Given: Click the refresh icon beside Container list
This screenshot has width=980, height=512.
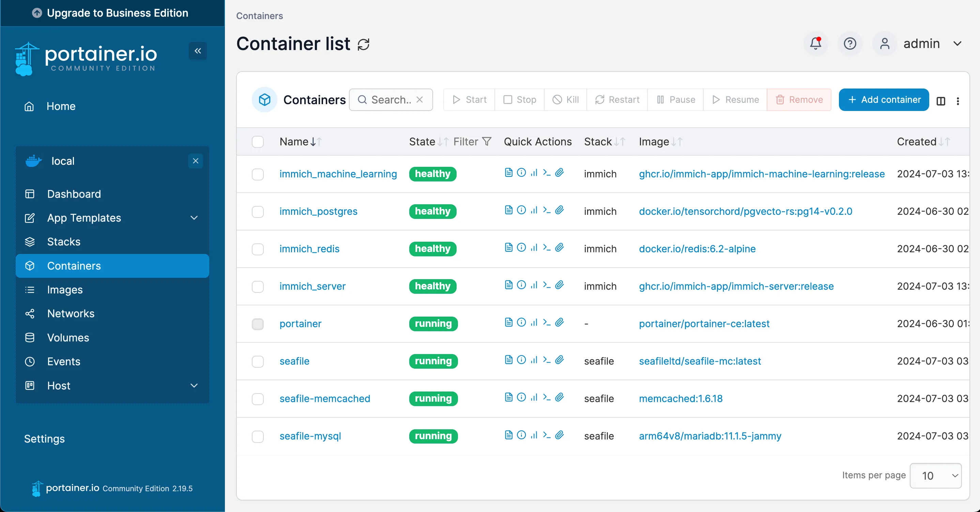Looking at the screenshot, I should (363, 45).
